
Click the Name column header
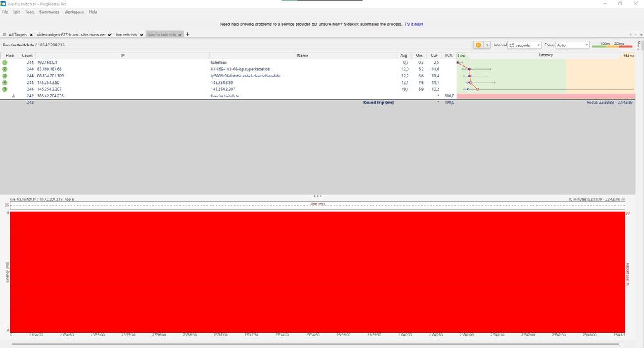click(x=303, y=56)
